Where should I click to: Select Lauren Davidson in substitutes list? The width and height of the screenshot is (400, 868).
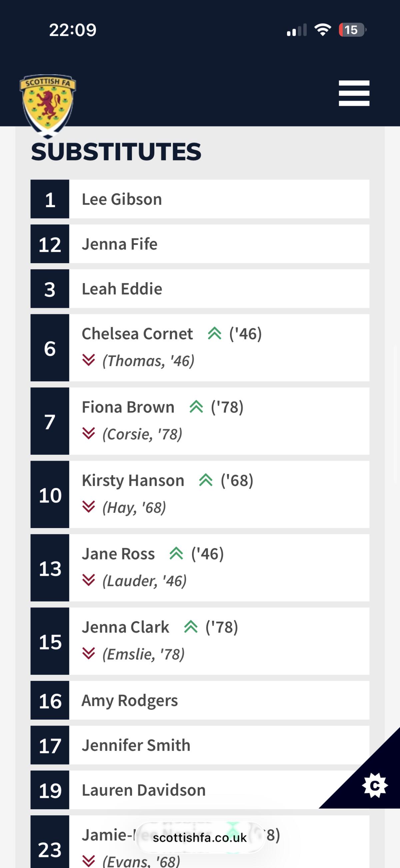point(200,790)
